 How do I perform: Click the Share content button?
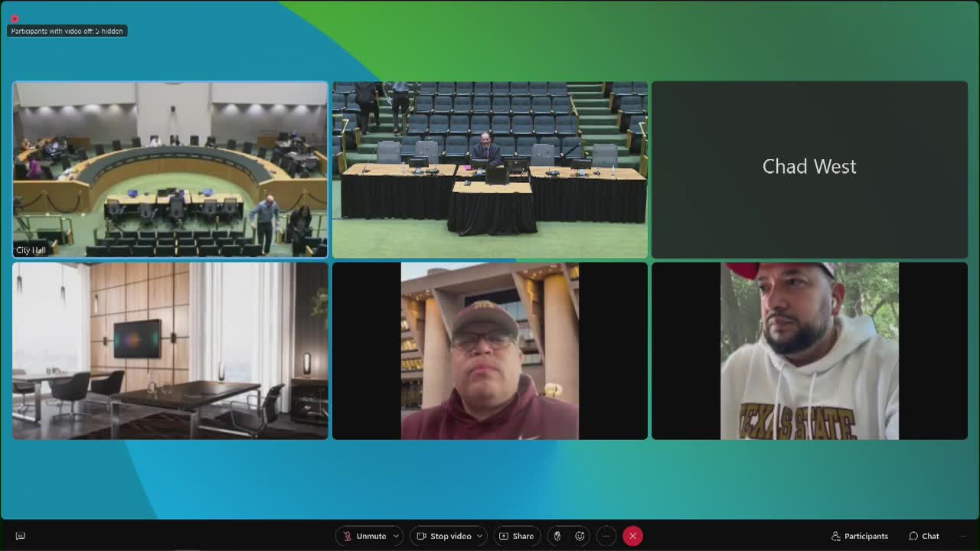(x=517, y=536)
